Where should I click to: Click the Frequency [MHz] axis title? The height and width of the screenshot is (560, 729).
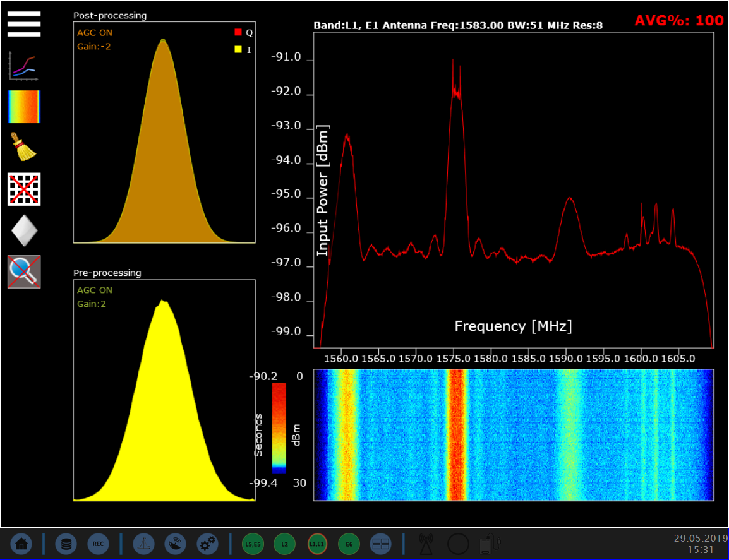(514, 326)
